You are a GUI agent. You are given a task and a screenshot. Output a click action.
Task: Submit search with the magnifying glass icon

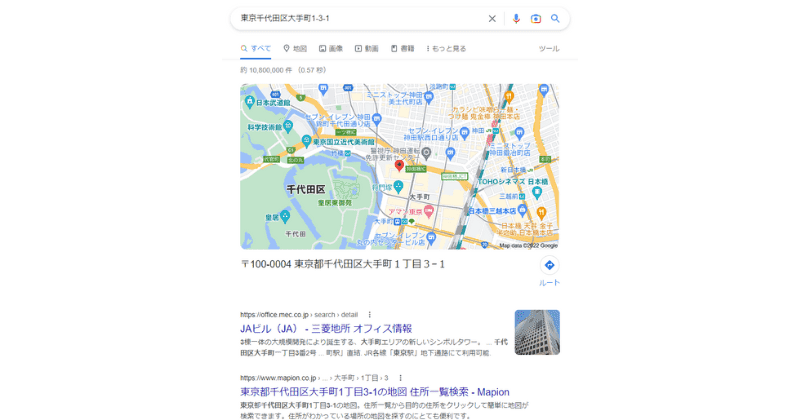(x=555, y=19)
